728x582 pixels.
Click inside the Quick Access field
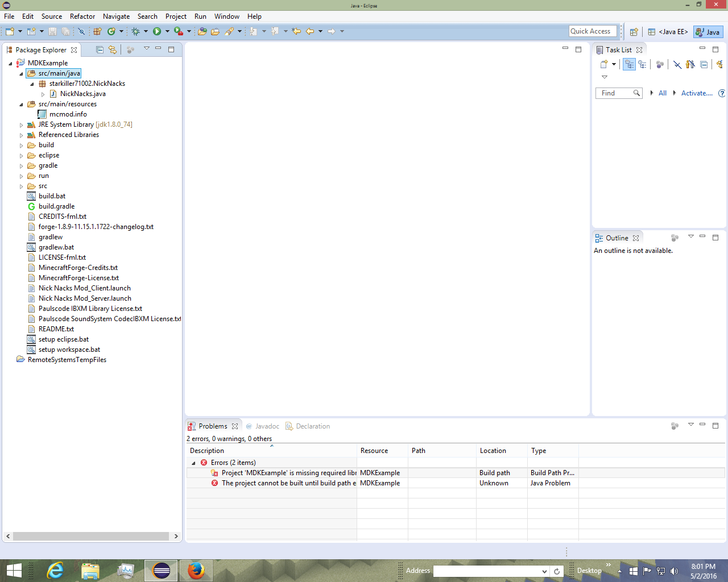[593, 31]
